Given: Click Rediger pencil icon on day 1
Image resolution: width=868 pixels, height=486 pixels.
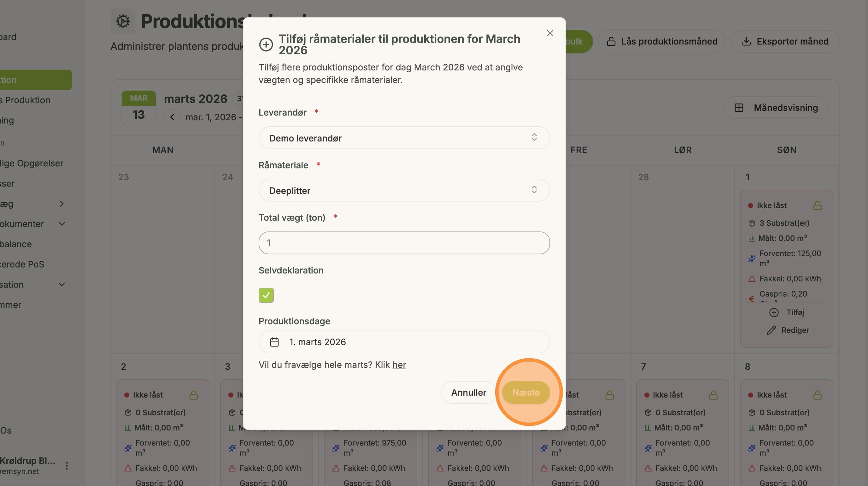Looking at the screenshot, I should click(x=771, y=330).
